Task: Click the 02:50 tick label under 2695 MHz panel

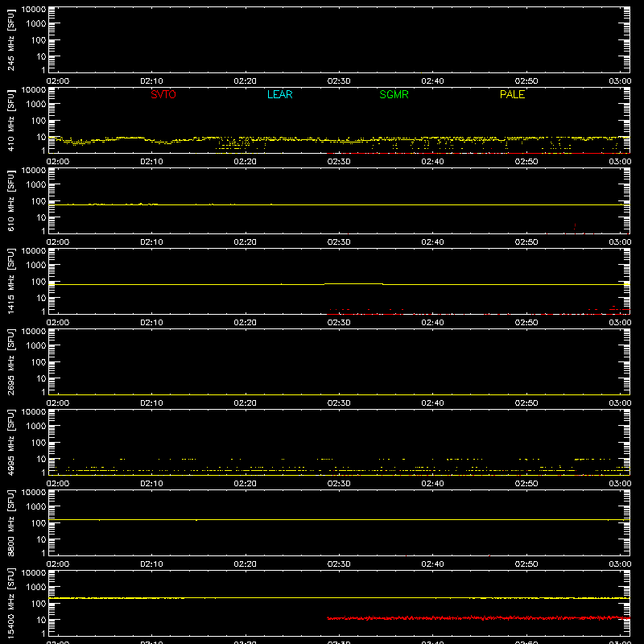Action: (526, 403)
